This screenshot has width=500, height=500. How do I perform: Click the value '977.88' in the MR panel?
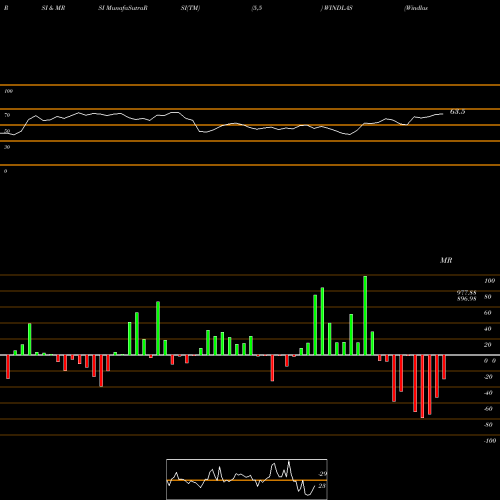tap(466, 293)
